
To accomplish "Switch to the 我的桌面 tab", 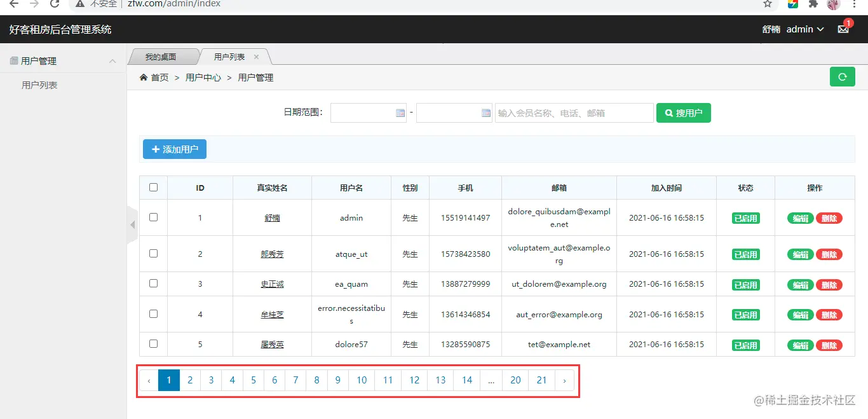I will [x=161, y=57].
